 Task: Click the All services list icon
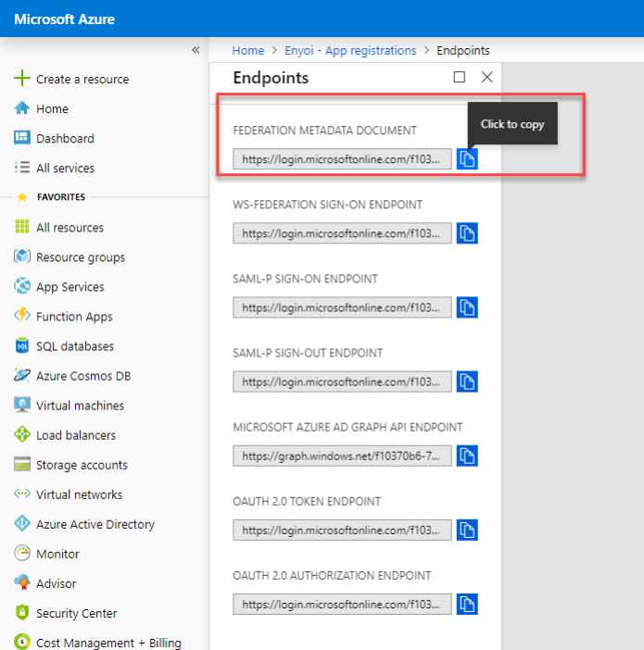click(22, 167)
